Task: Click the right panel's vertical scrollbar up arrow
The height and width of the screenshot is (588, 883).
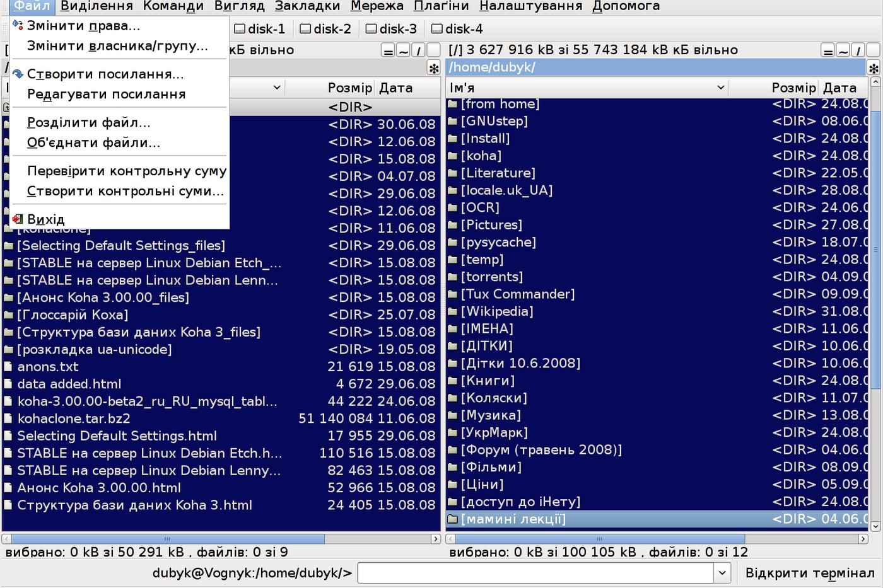Action: tap(875, 82)
